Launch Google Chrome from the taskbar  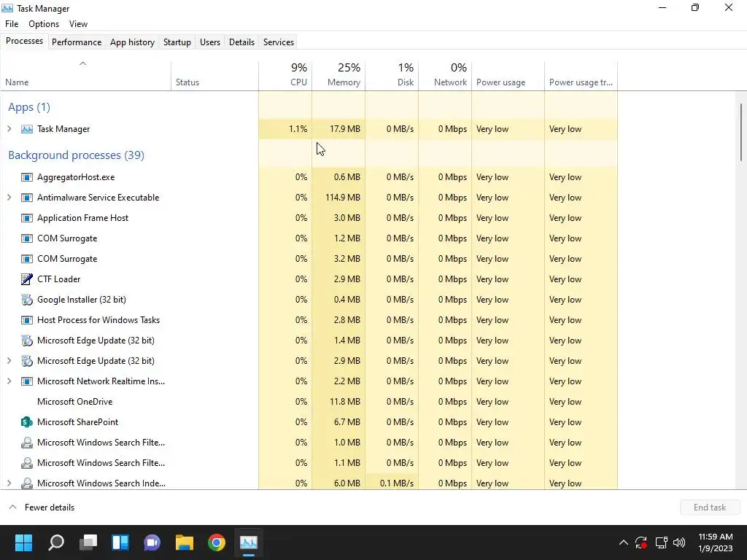[x=216, y=542]
